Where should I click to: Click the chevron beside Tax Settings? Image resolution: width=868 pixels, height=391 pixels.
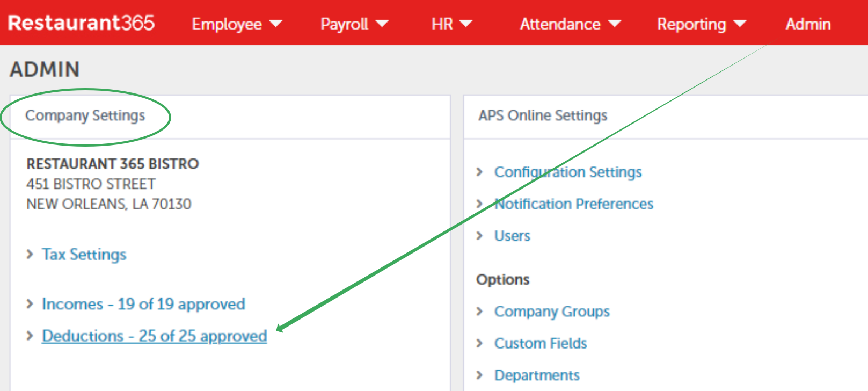[x=30, y=254]
